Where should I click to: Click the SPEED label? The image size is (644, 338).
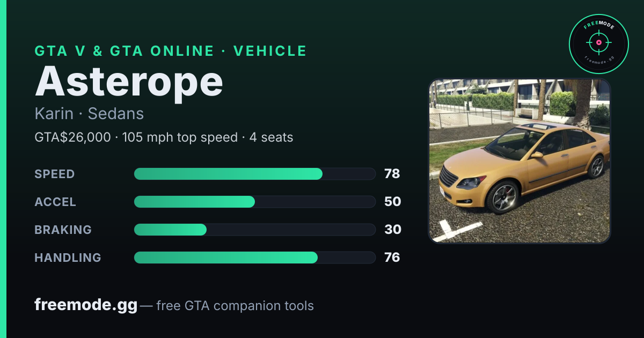55,174
